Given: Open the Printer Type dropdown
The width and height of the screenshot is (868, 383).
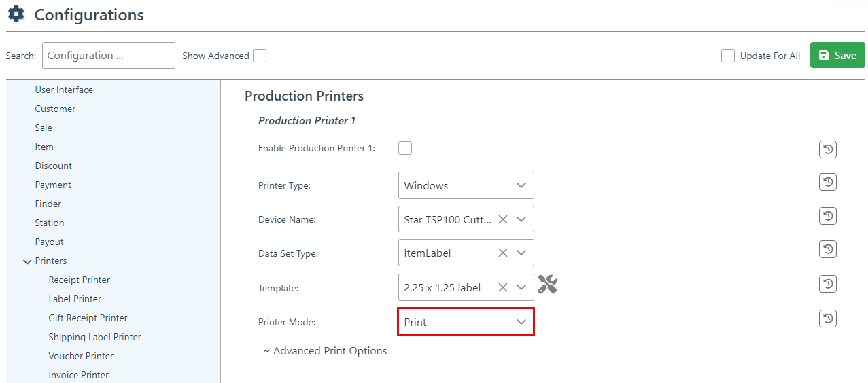Looking at the screenshot, I should pyautogui.click(x=466, y=185).
